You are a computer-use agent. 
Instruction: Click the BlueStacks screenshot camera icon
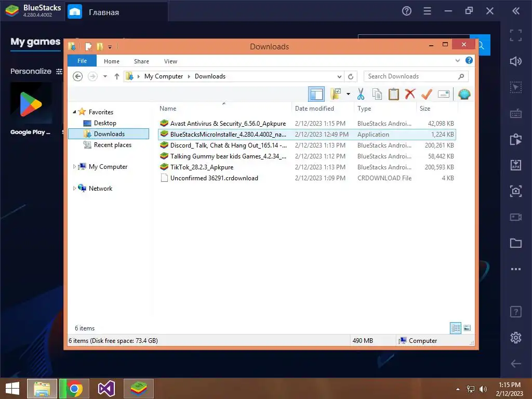point(516,191)
